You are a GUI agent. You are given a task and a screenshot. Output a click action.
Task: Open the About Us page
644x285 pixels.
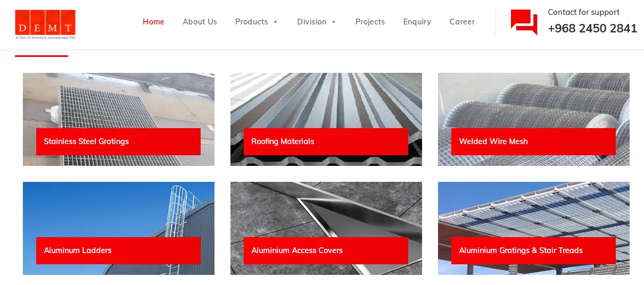point(200,22)
